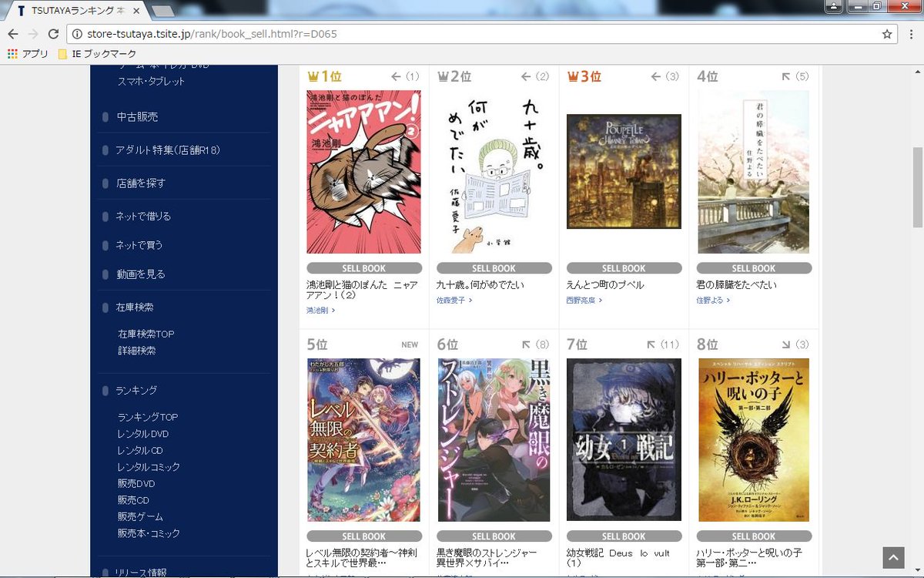Click 販売DVD link
Viewport: 924px width, 578px height.
tap(136, 484)
